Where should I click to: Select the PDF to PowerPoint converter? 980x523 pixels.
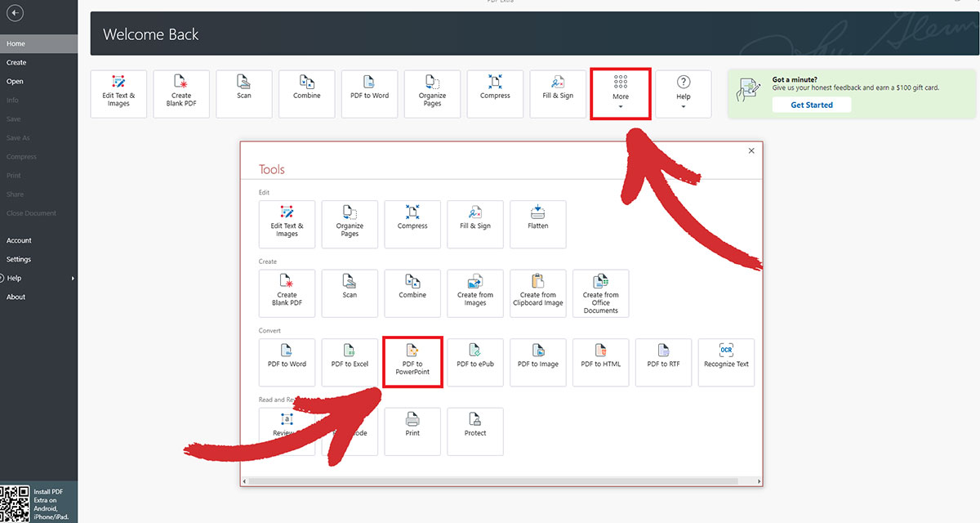412,362
